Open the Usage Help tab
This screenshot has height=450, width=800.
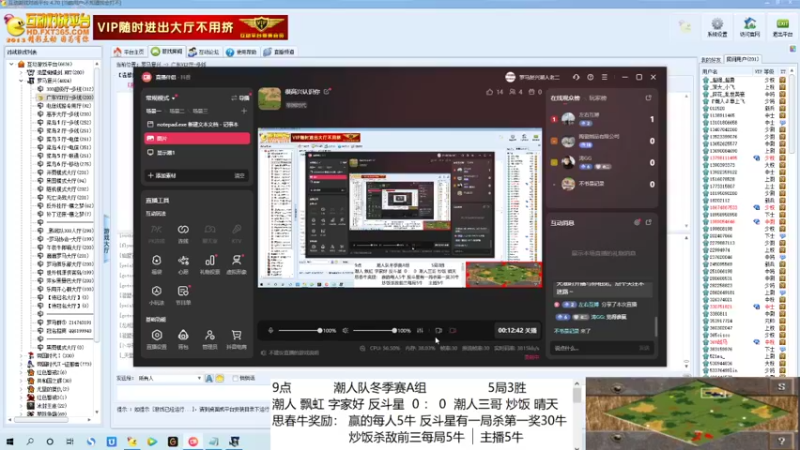click(241, 52)
